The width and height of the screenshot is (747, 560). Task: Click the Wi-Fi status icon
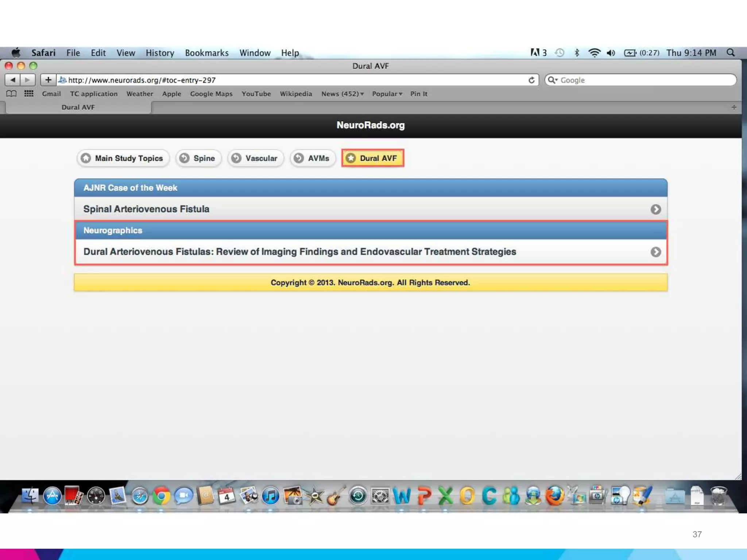[594, 53]
